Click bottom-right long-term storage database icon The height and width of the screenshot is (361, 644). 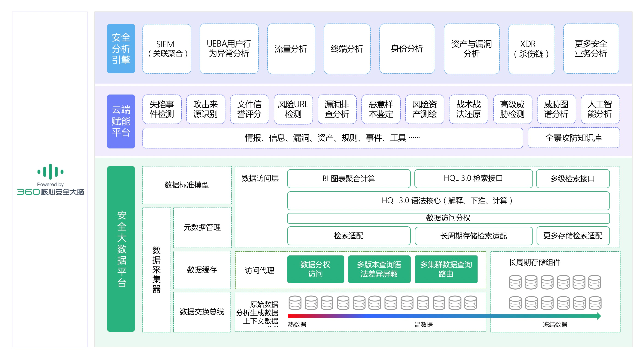point(595,303)
